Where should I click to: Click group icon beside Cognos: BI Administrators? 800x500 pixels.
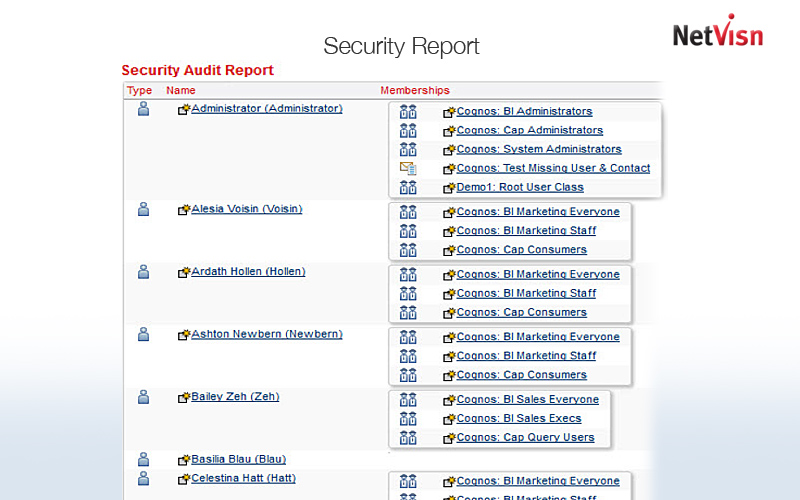point(408,111)
